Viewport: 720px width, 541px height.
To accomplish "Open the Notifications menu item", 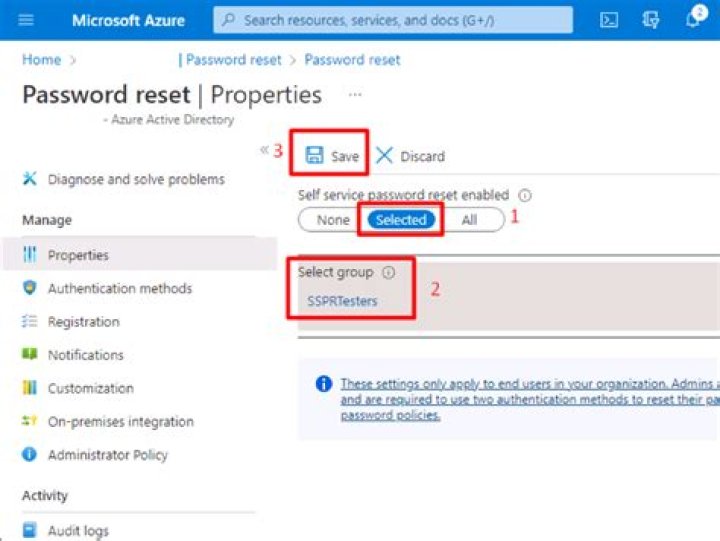I will click(85, 355).
